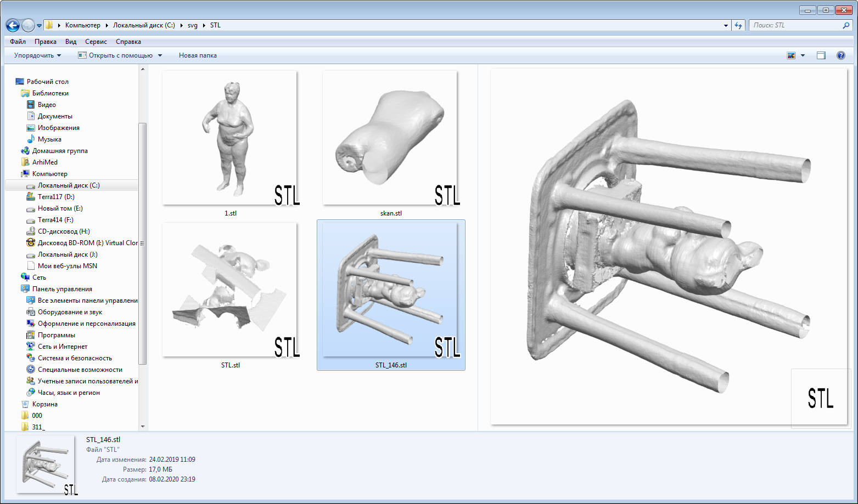Click the help question mark icon
858x504 pixels.
coord(841,55)
